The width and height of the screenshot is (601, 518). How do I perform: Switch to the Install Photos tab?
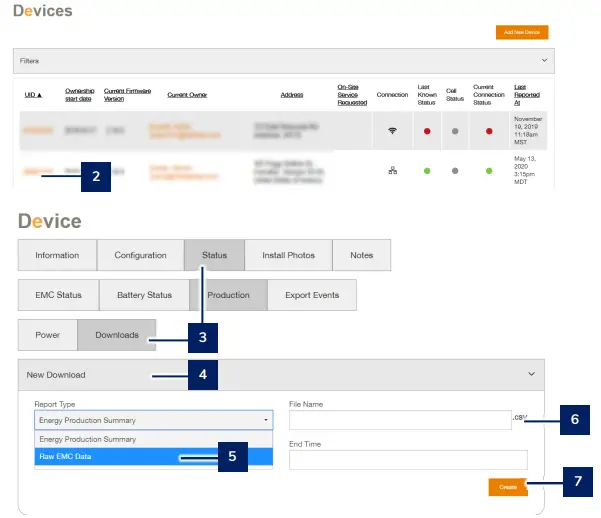pyautogui.click(x=288, y=255)
